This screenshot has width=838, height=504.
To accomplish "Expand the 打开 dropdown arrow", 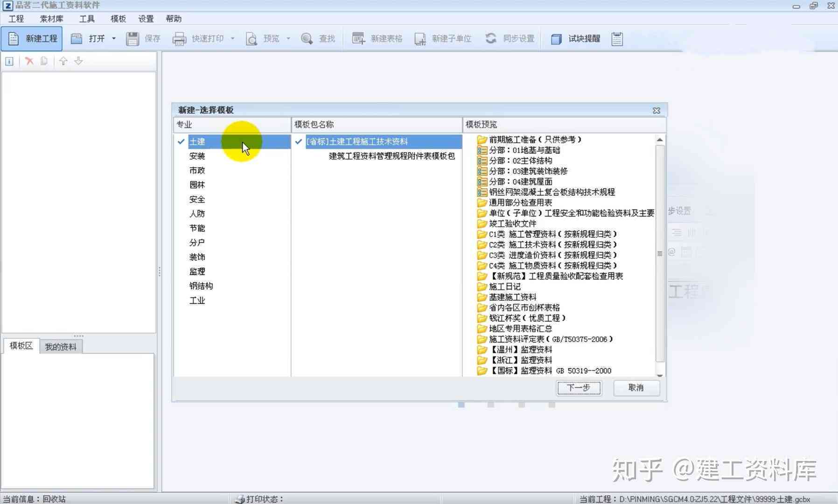I will 114,39.
